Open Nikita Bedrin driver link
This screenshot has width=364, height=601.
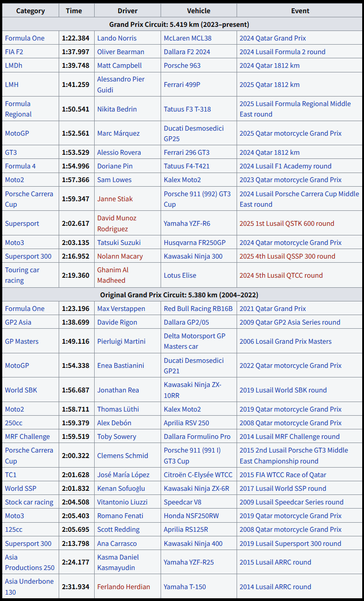coord(117,109)
